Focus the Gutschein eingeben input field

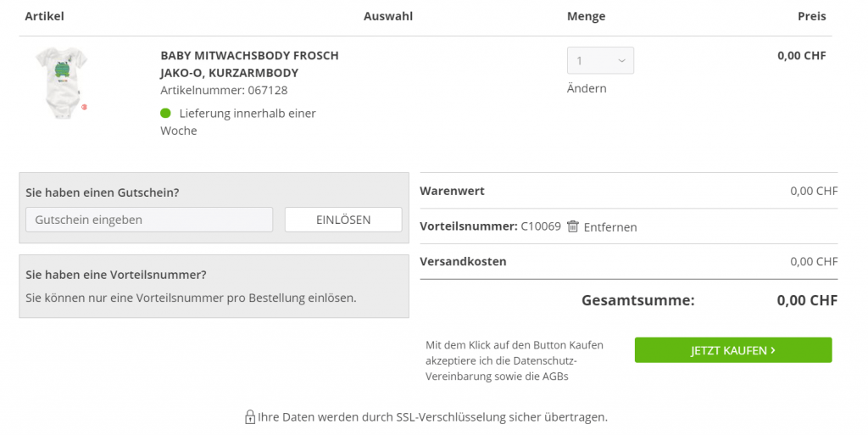tap(149, 220)
